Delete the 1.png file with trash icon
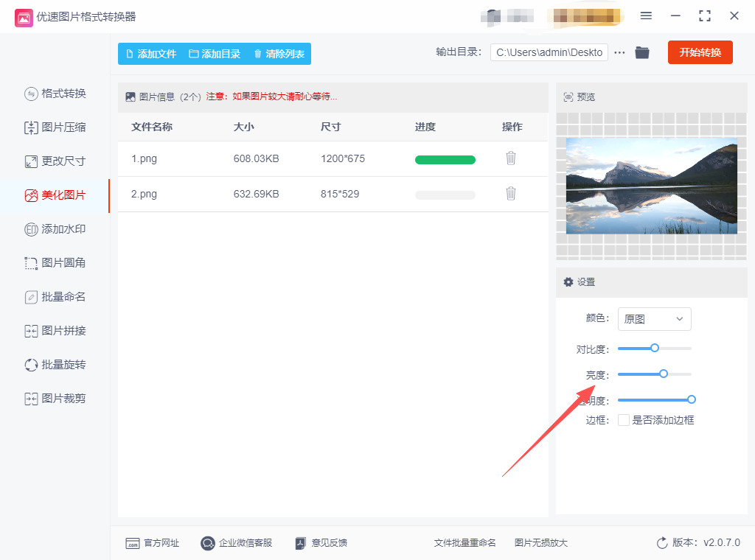 pyautogui.click(x=510, y=158)
